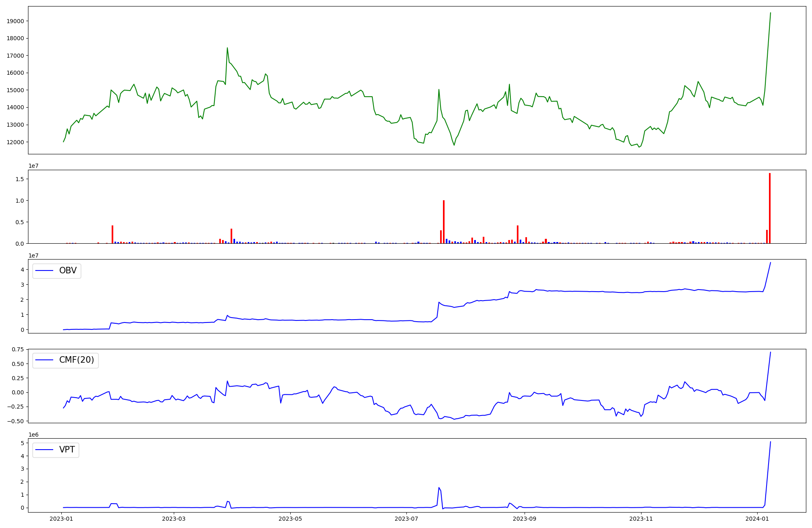Image resolution: width=812 pixels, height=528 pixels.
Task: Click the 2023-11 x-axis date label
Action: [641, 519]
